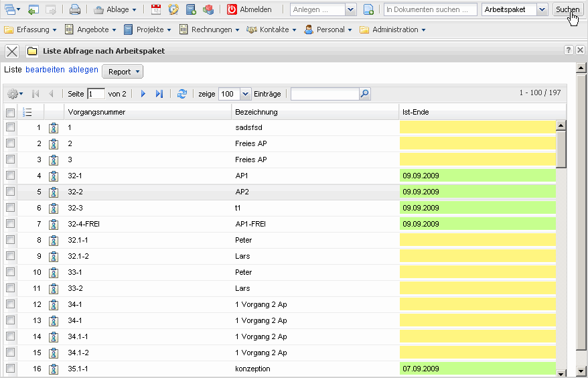Click the refresh list icon
The width and height of the screenshot is (588, 378).
pyautogui.click(x=181, y=94)
